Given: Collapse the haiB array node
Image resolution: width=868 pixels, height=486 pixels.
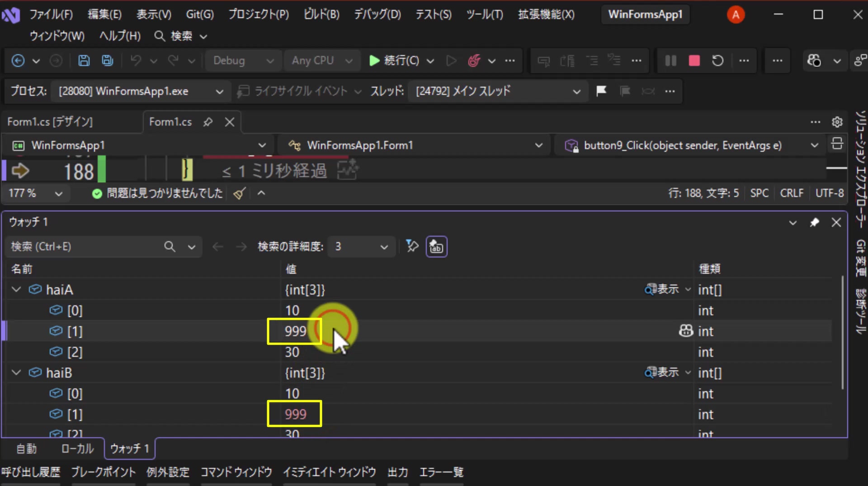Looking at the screenshot, I should click(x=16, y=373).
